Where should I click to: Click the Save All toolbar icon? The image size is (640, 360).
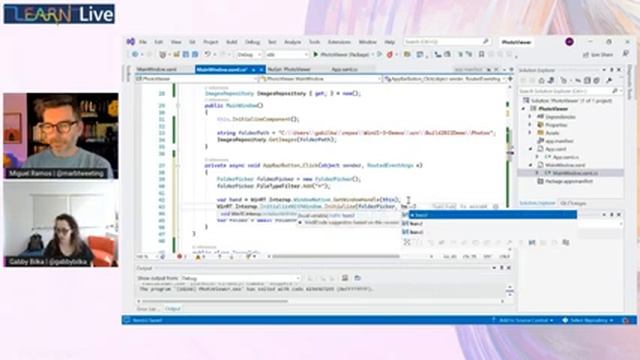(195, 54)
